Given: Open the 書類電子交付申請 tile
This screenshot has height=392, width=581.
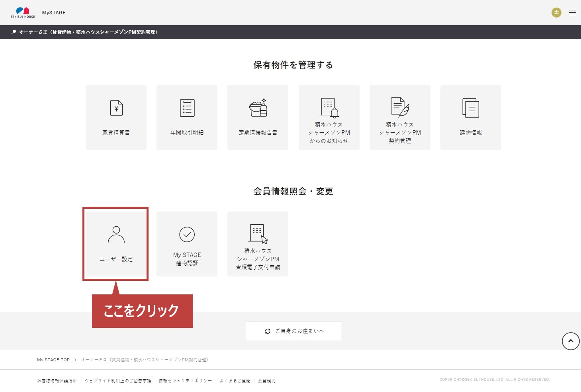Looking at the screenshot, I should [258, 244].
